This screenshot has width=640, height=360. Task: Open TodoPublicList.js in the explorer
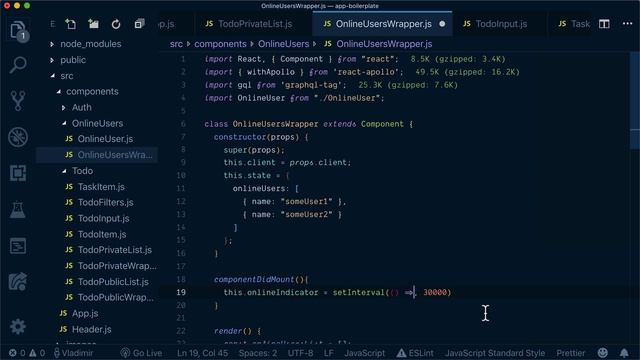[x=113, y=282]
